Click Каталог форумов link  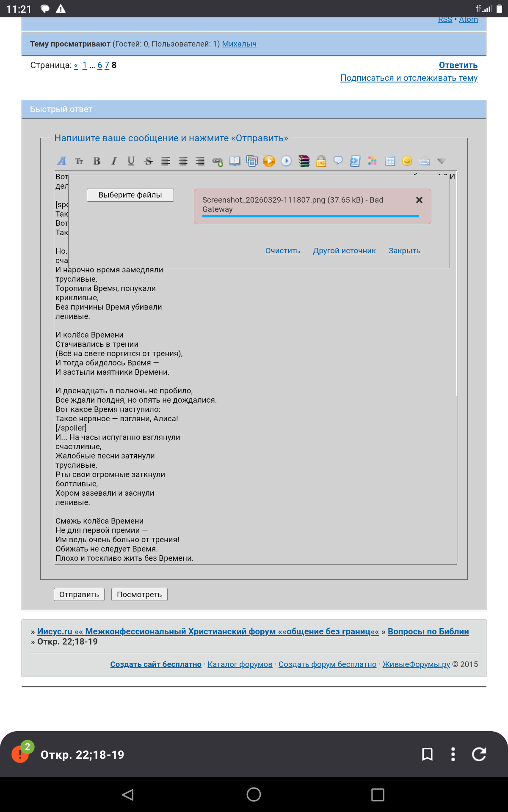[240, 664]
